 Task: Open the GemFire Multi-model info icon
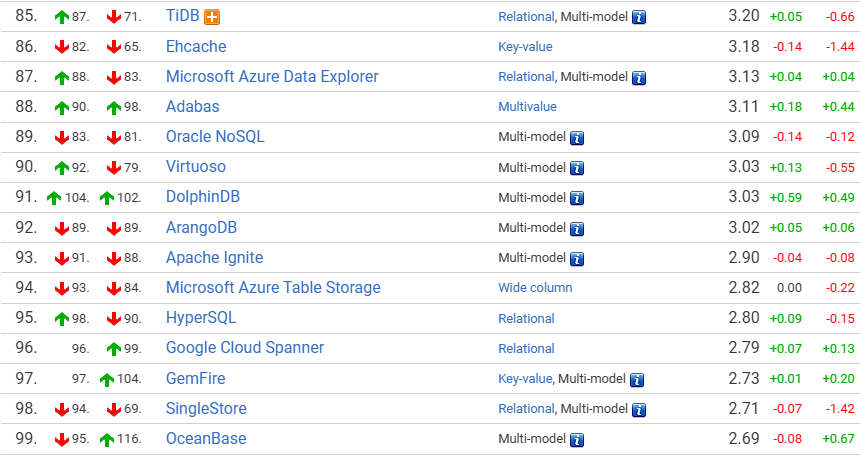(x=637, y=380)
